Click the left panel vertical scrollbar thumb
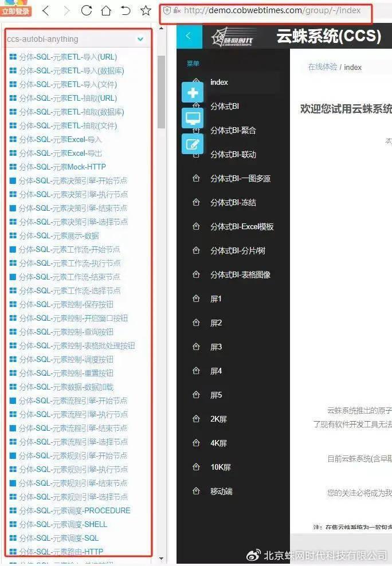This screenshot has width=392, height=566. [161, 92]
